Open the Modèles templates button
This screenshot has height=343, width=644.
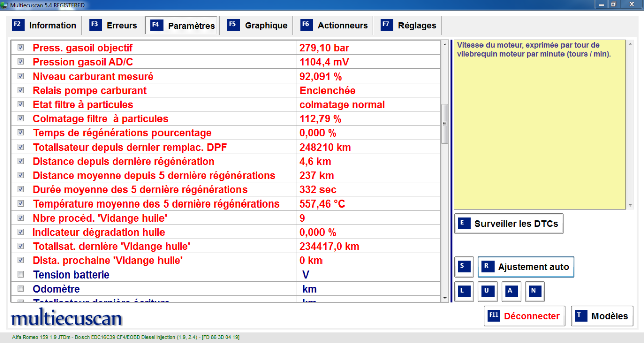(x=602, y=316)
